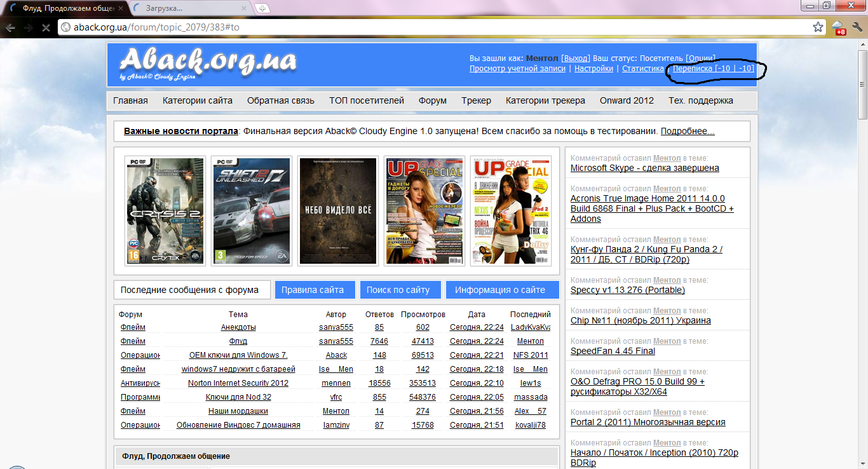The width and height of the screenshot is (868, 469).
Task: Open author mennen's profile link
Action: (336, 383)
